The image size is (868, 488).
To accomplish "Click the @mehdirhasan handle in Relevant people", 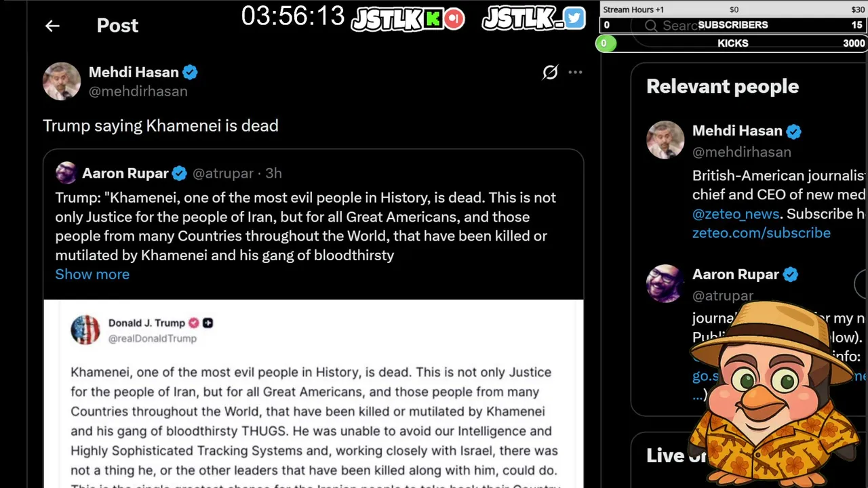I will click(742, 152).
